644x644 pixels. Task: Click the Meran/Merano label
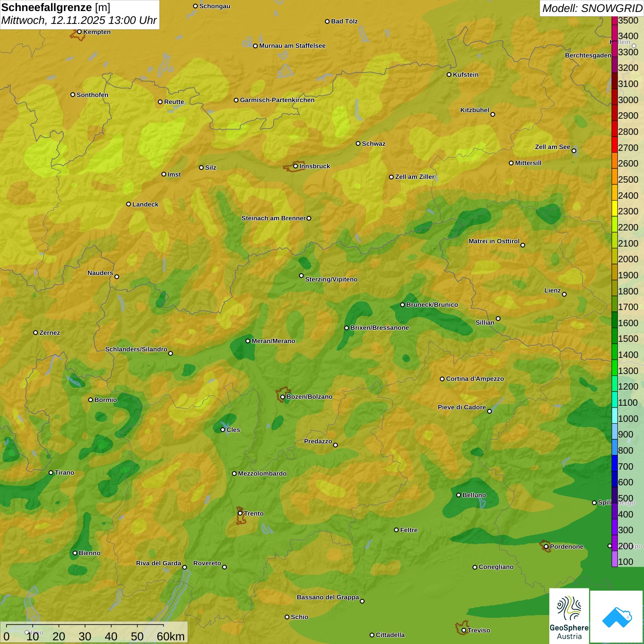tap(273, 341)
